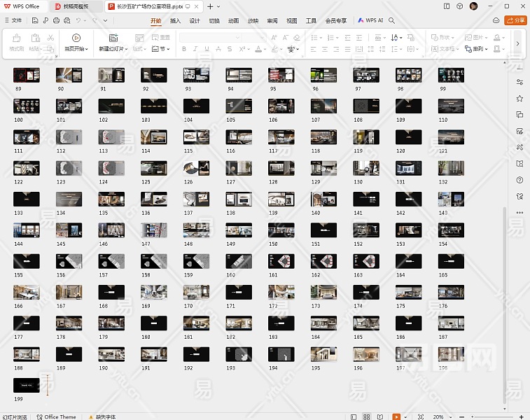This screenshot has height=420, width=530.
Task: Click the WPS AI button
Action: click(371, 21)
